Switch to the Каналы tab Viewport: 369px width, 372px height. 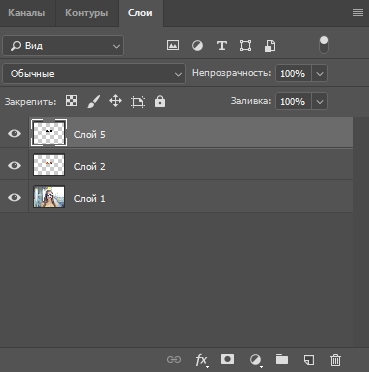[26, 13]
